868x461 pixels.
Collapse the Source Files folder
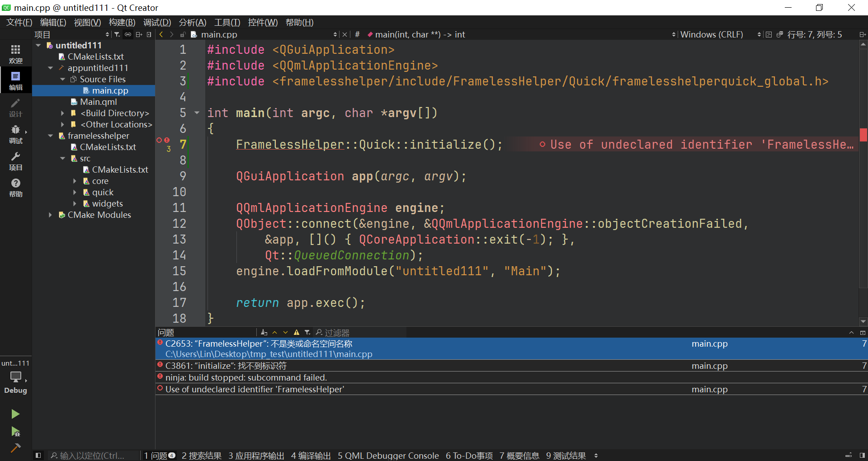point(63,79)
